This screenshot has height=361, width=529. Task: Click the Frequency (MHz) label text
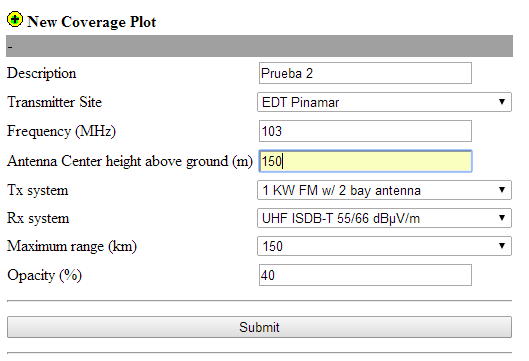pos(61,131)
